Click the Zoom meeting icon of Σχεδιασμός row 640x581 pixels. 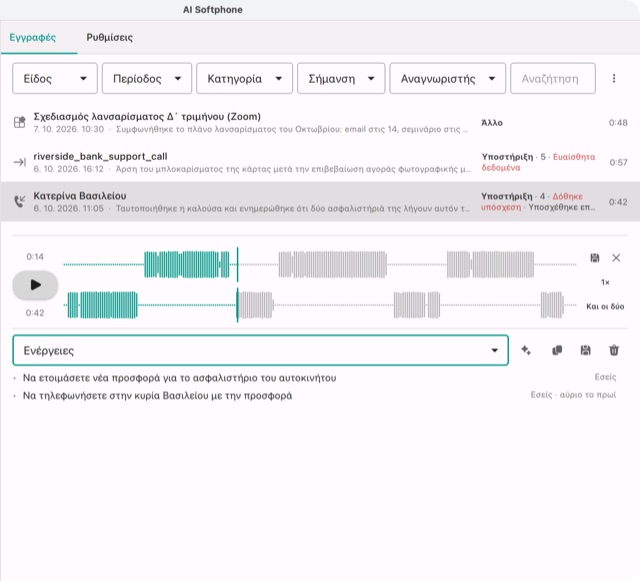(20, 122)
